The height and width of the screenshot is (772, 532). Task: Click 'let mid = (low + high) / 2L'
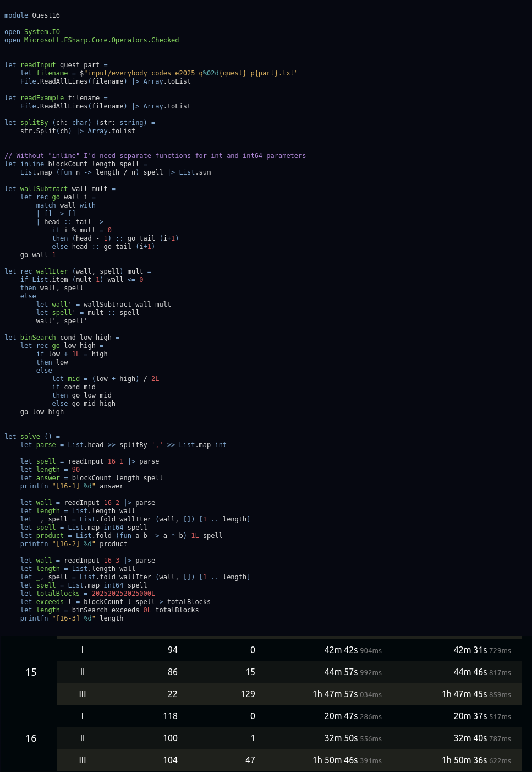coord(106,379)
